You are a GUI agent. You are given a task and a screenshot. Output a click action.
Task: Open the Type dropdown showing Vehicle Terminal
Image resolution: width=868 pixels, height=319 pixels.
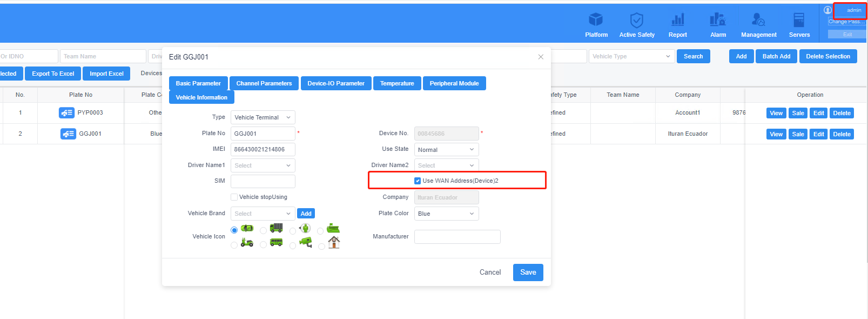263,117
